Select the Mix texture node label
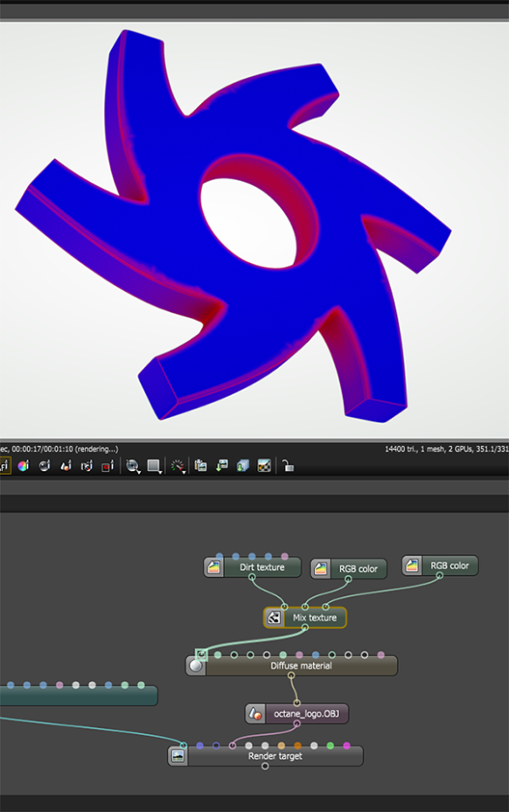Viewport: 509px width, 812px height. pyautogui.click(x=315, y=617)
